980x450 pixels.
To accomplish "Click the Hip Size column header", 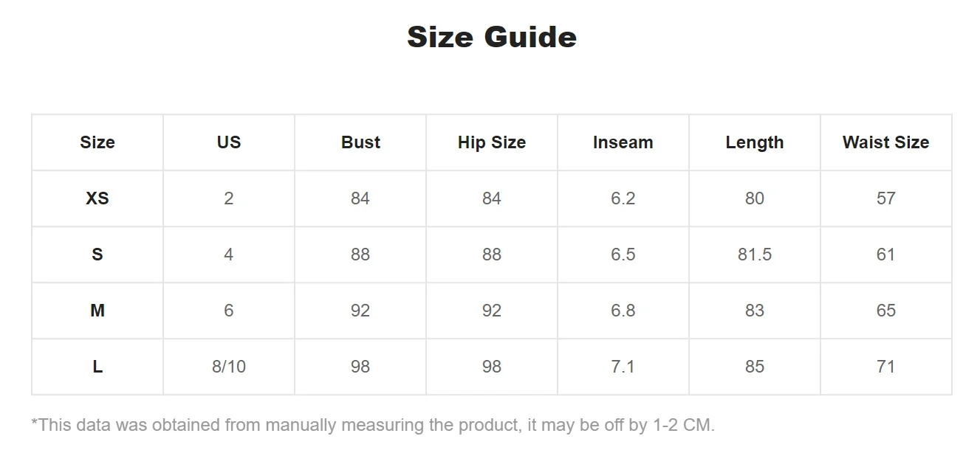I will (x=492, y=142).
